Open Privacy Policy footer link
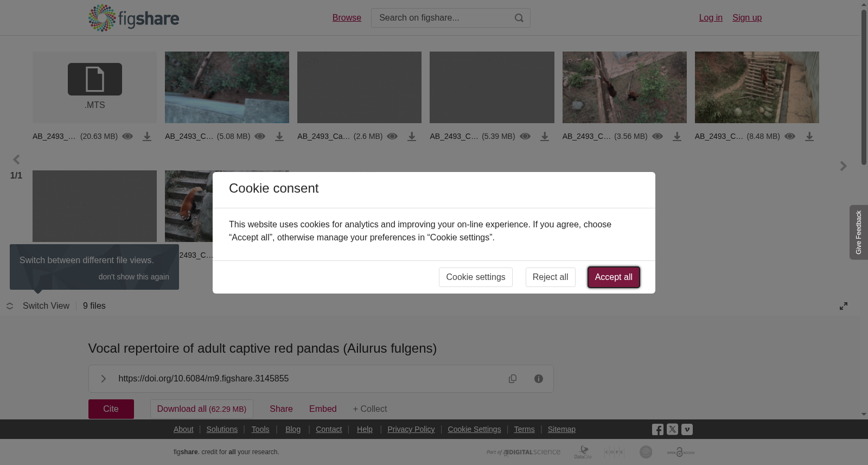868x465 pixels. click(411, 429)
